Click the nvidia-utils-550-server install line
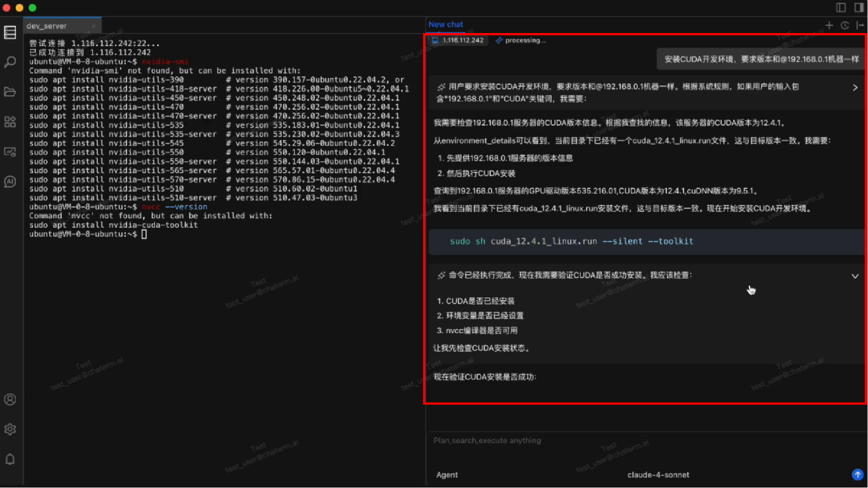This screenshot has height=488, width=868. pos(214,161)
